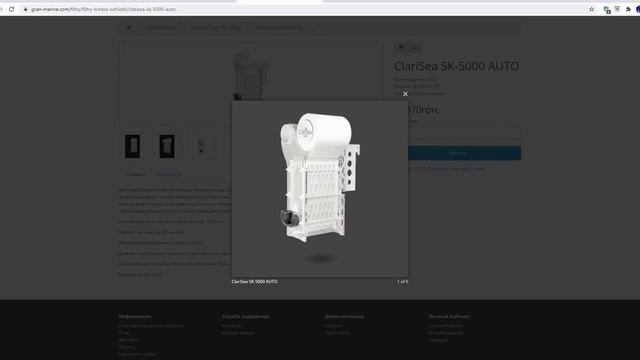Close the image lightbox with the X
Viewport: 640px width, 360px height.
coord(405,94)
